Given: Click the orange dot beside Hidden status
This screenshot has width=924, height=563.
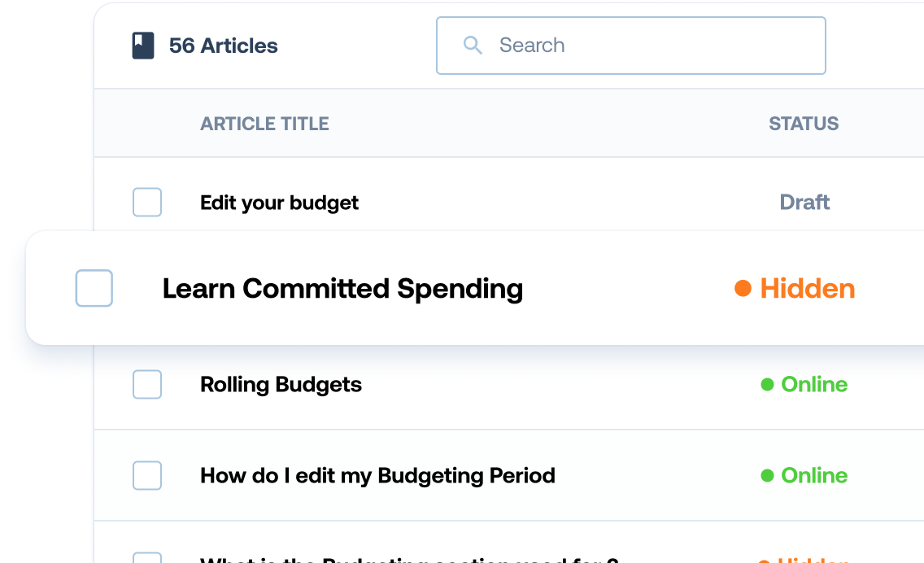Looking at the screenshot, I should (x=742, y=288).
